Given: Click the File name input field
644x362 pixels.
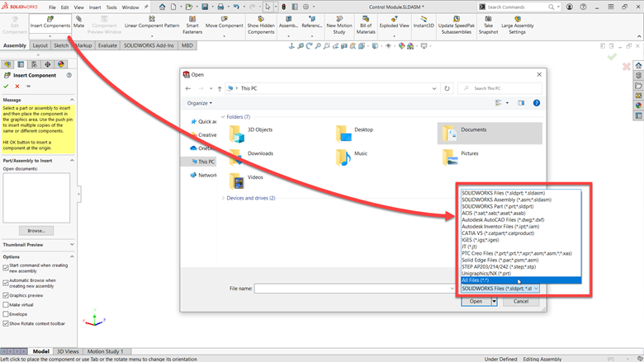Looking at the screenshot, I should coord(354,289).
